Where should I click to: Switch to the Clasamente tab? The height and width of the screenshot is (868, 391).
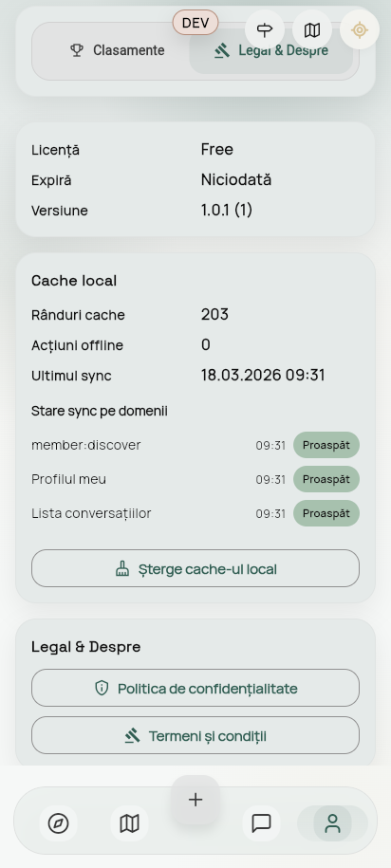point(118,50)
